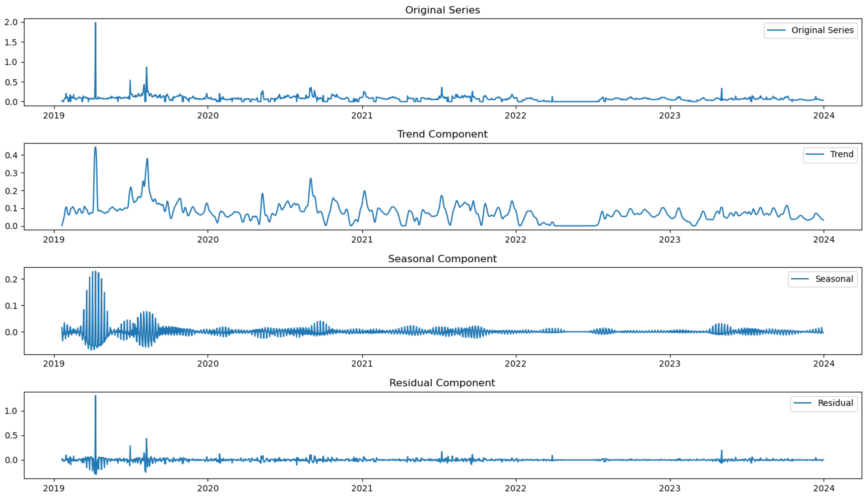868x500 pixels.
Task: Click the Residual legend entry
Action: [835, 403]
